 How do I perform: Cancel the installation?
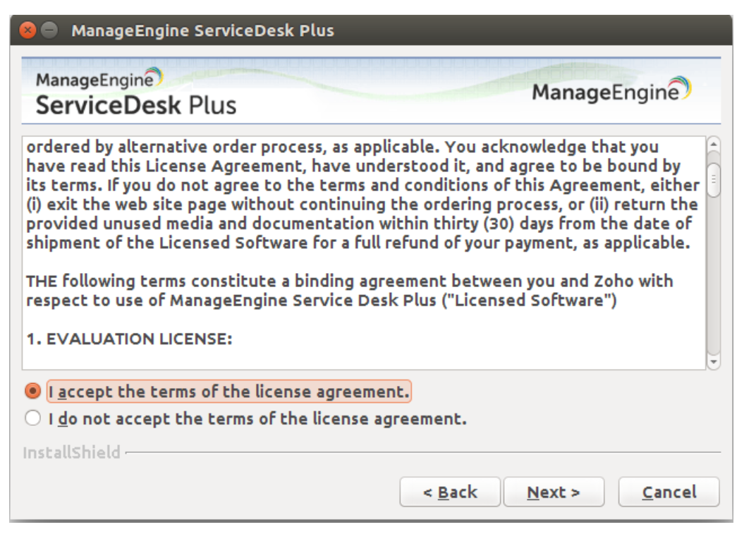point(669,492)
